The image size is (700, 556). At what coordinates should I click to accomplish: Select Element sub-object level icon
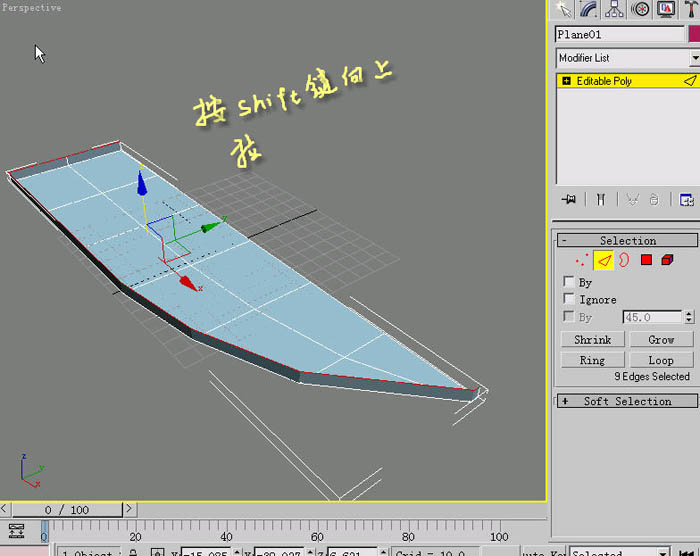coord(667,260)
